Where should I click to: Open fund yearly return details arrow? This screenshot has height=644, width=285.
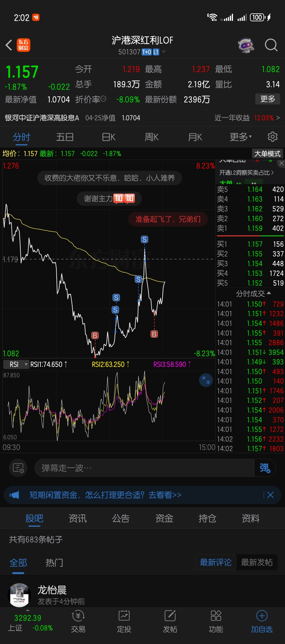tap(278, 118)
